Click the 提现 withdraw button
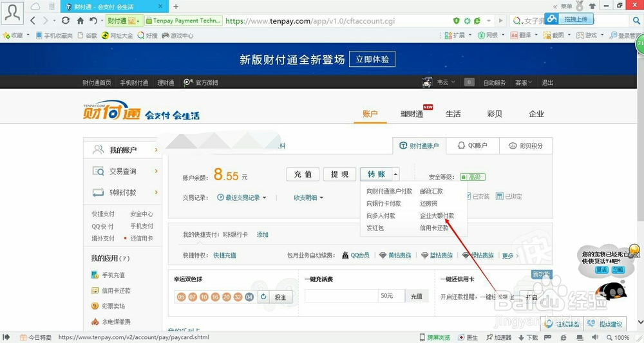Screen dimensions: 644x343 tap(339, 174)
